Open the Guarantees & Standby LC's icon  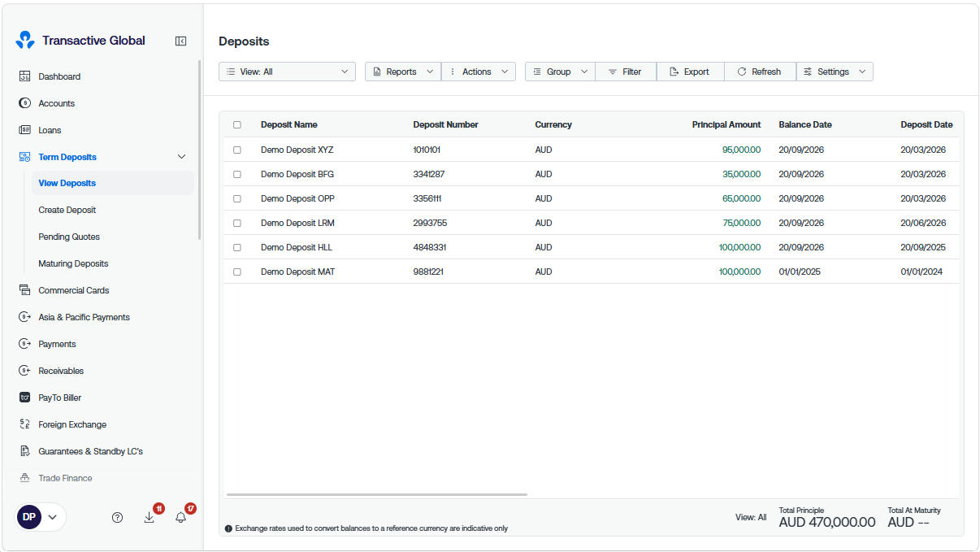pyautogui.click(x=24, y=451)
